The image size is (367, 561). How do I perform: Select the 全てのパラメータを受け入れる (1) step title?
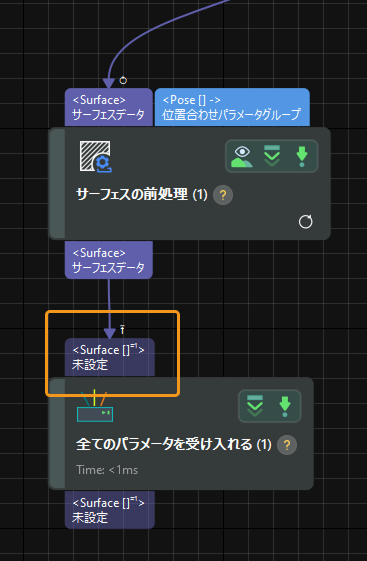(x=173, y=445)
